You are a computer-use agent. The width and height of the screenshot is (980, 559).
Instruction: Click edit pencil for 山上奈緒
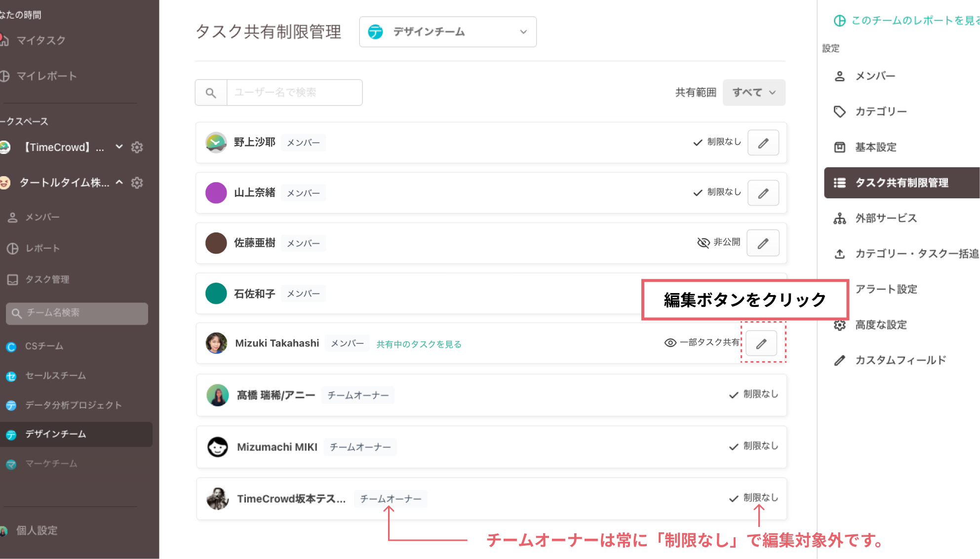763,193
